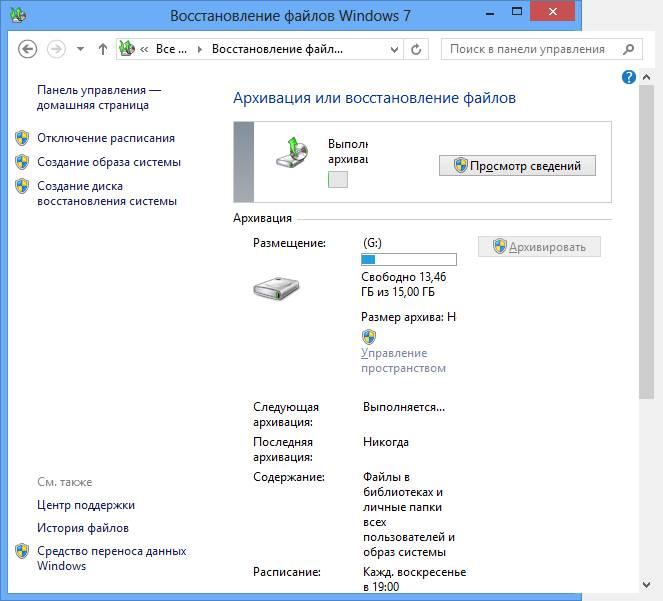Click the Forward navigation arrow
The image size is (663, 601).
(56, 49)
